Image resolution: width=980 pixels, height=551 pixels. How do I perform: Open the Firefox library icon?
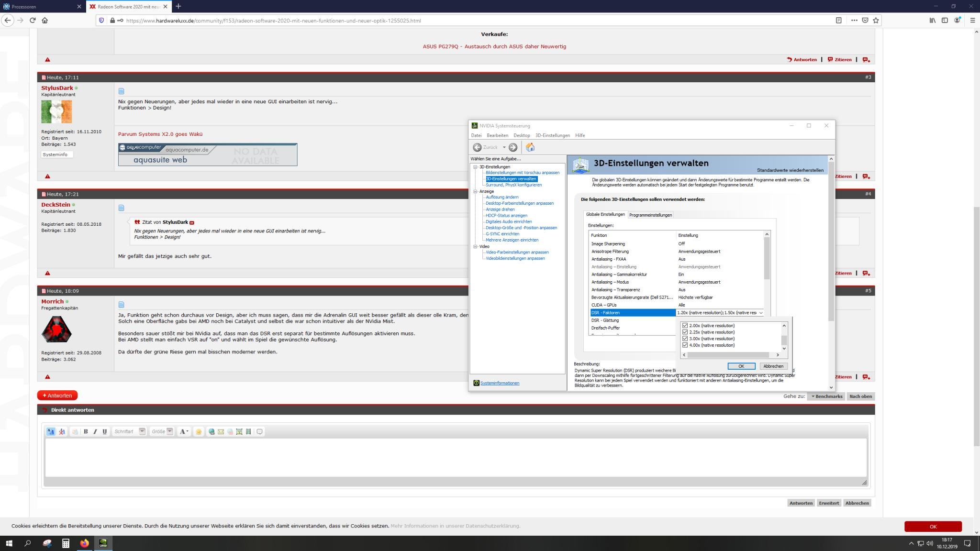[x=933, y=20]
